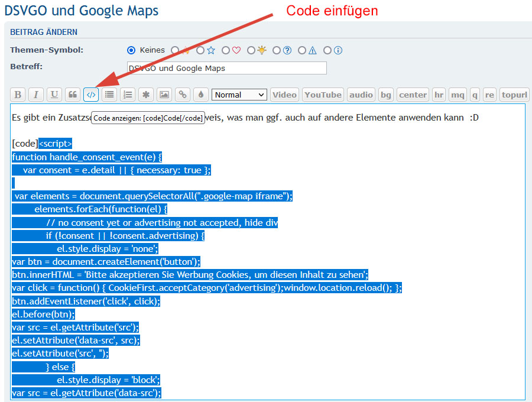Insert a quote block
This screenshot has width=532, height=402.
73,95
